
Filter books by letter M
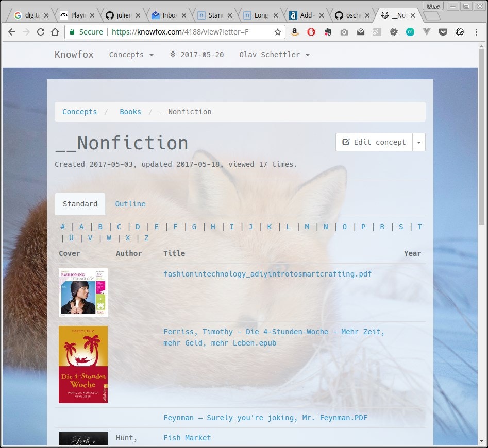tap(307, 227)
